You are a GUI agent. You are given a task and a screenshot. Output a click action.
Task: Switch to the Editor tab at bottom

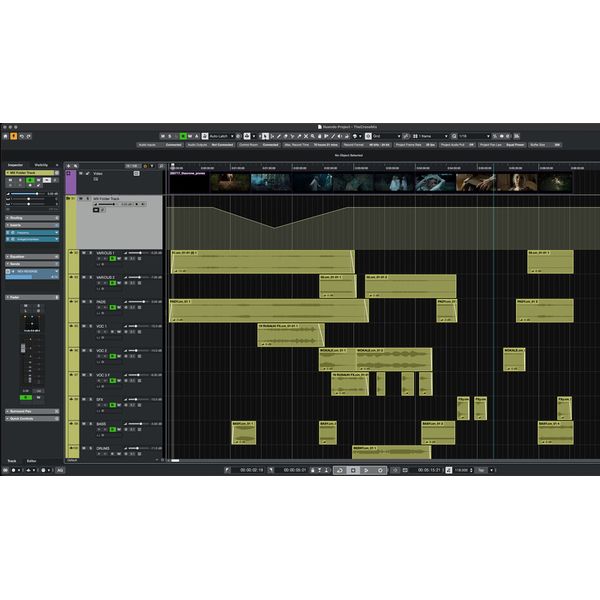[x=32, y=461]
